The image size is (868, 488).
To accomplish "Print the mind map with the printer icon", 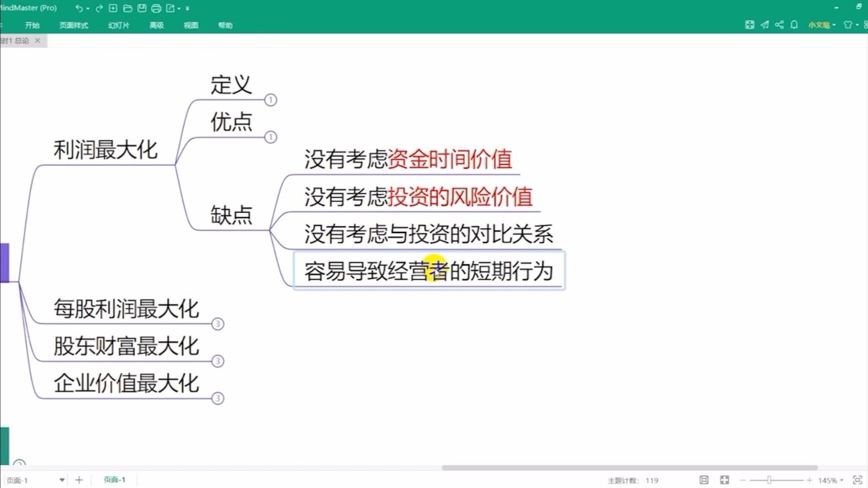I will tap(156, 8).
